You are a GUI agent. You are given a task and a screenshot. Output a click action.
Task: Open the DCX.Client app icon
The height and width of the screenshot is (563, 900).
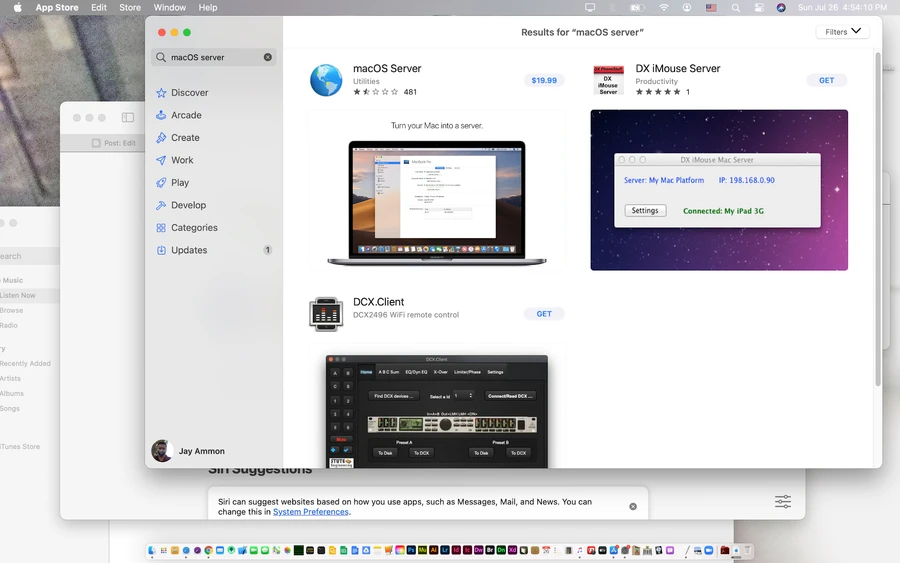(x=326, y=314)
